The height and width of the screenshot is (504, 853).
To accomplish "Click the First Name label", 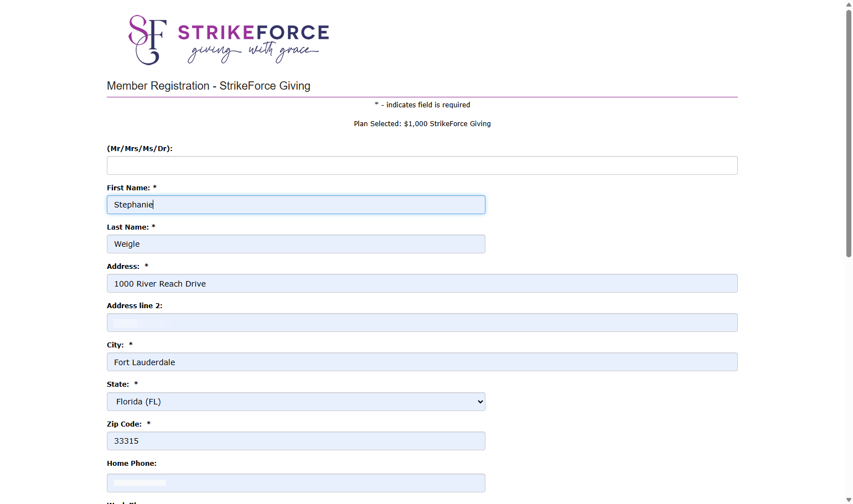I will (128, 188).
